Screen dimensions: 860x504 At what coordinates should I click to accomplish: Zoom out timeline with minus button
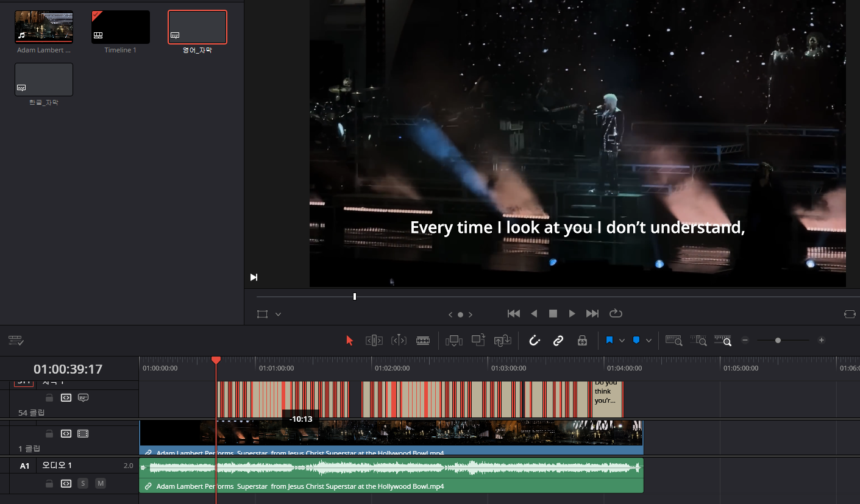pyautogui.click(x=745, y=340)
